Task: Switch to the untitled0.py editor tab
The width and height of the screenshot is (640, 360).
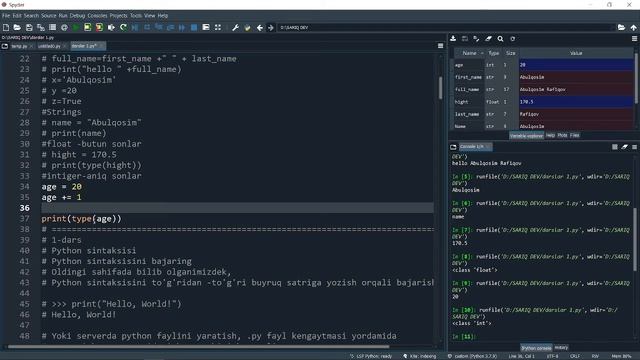Action: pos(49,46)
